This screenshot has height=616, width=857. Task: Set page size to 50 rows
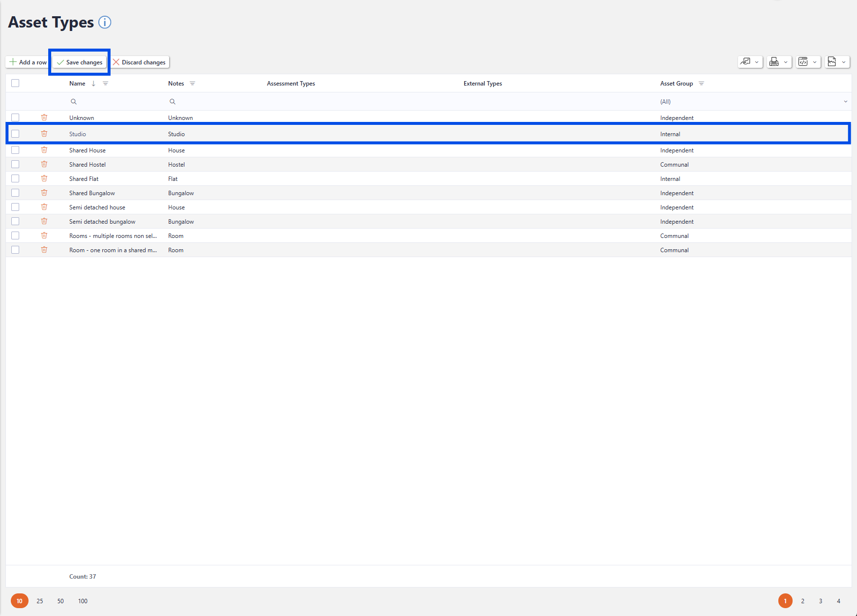click(x=60, y=601)
